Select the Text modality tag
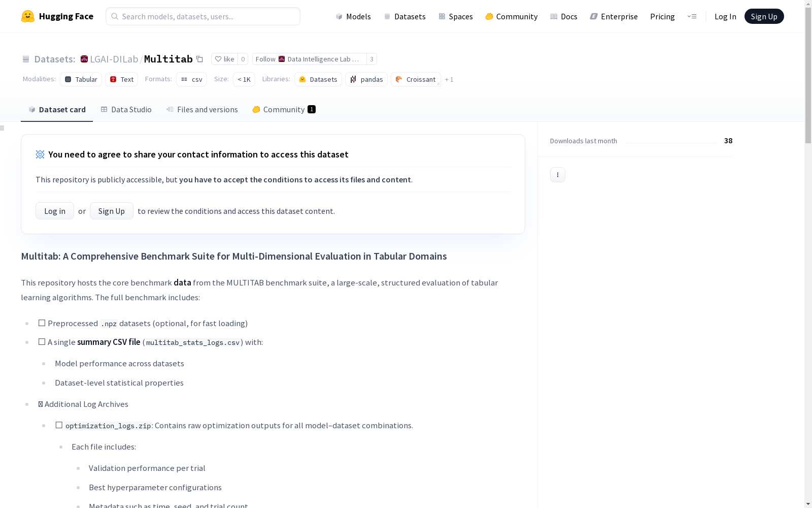Image resolution: width=812 pixels, height=508 pixels. coord(122,79)
